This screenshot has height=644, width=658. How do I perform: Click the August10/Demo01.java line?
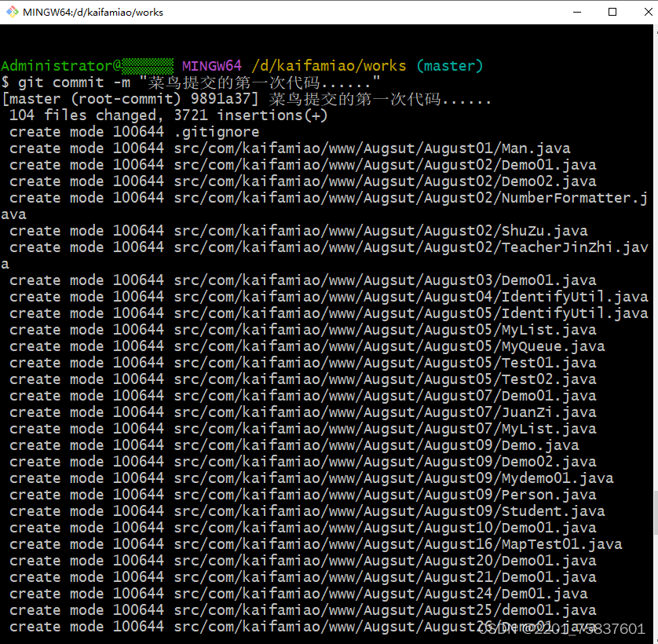click(302, 528)
